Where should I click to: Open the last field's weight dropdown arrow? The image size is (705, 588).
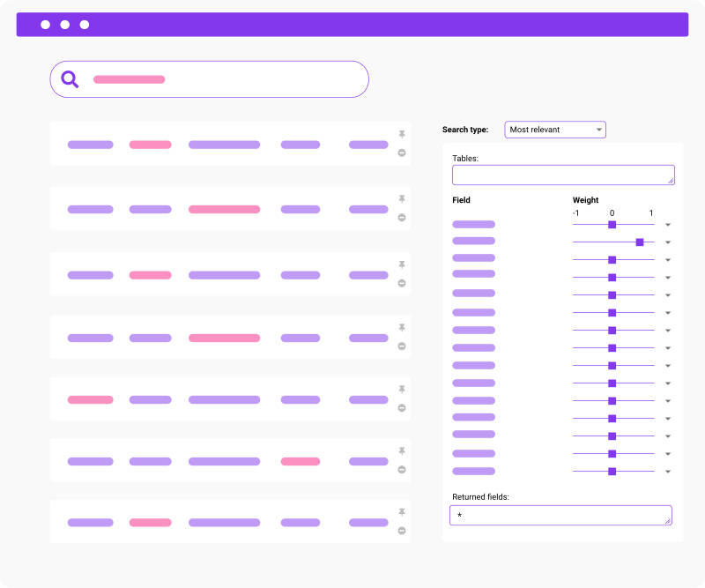pyautogui.click(x=668, y=472)
